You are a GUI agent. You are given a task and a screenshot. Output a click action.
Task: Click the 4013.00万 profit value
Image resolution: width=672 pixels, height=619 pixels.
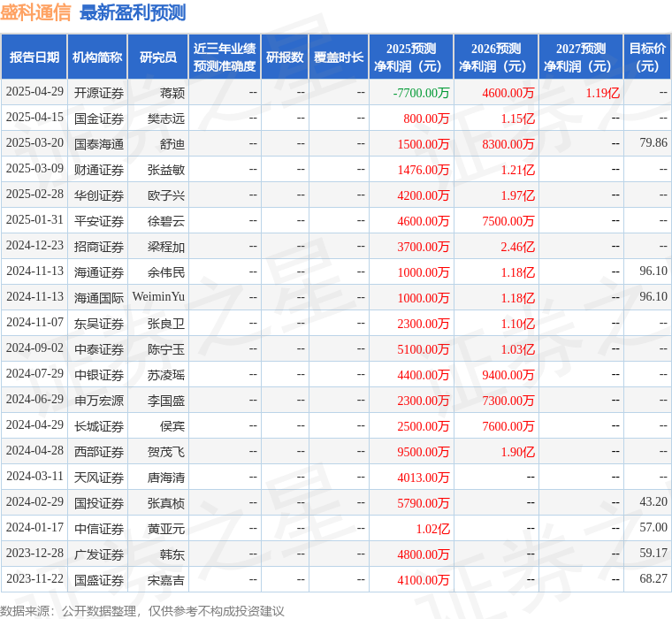424,478
